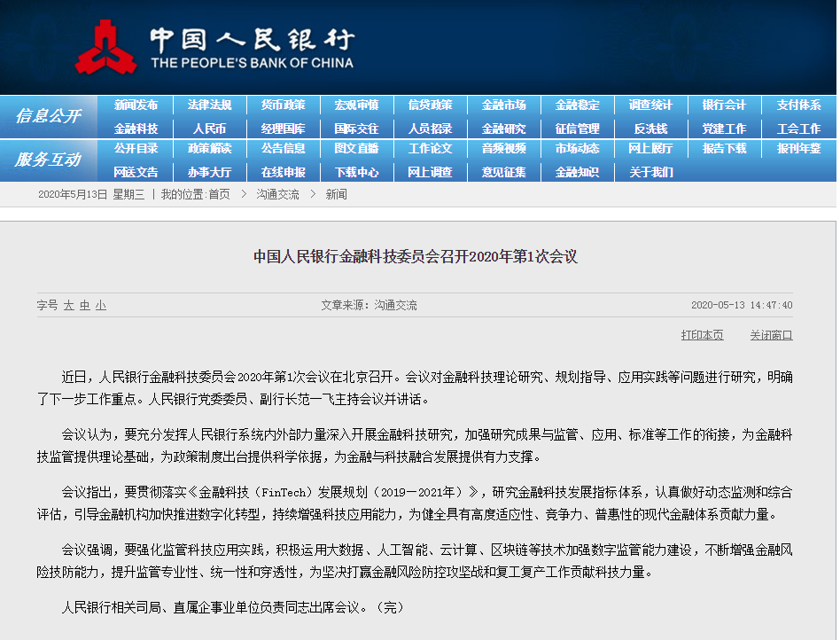Click the 信息公开 section header

tap(48, 116)
